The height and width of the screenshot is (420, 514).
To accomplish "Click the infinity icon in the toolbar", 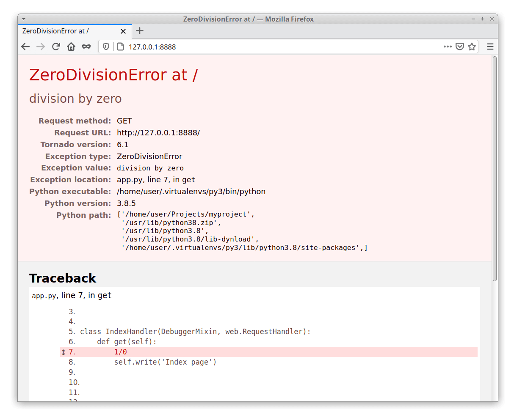I will coord(86,47).
